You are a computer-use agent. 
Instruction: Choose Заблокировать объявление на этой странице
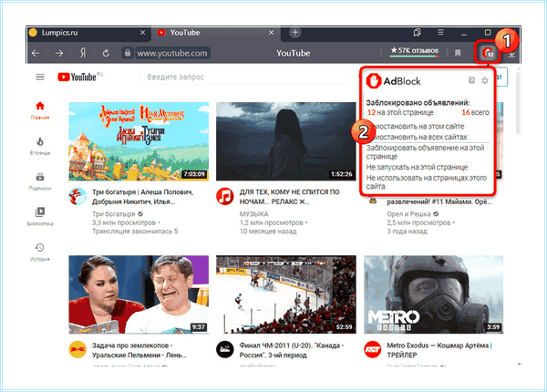(425, 152)
